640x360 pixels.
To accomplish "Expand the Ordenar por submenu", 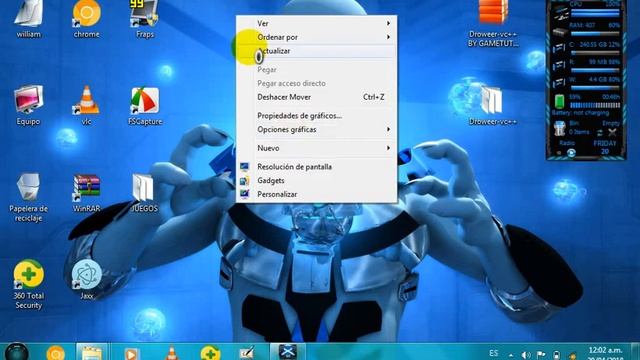I will point(316,37).
